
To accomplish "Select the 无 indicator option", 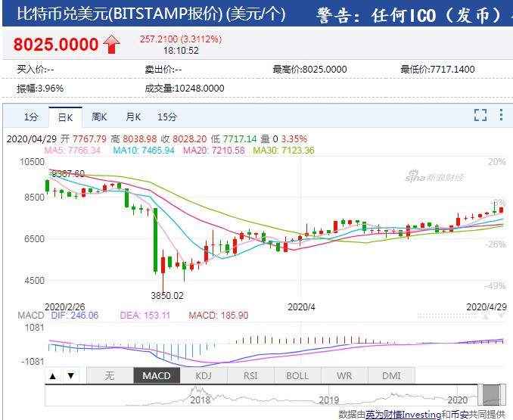I will point(110,375).
